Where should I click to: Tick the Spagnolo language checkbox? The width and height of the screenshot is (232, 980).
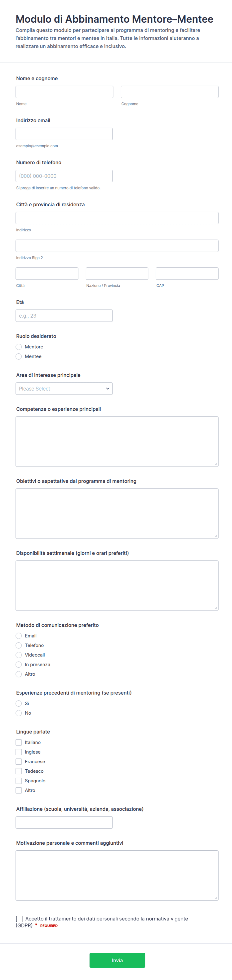19,780
